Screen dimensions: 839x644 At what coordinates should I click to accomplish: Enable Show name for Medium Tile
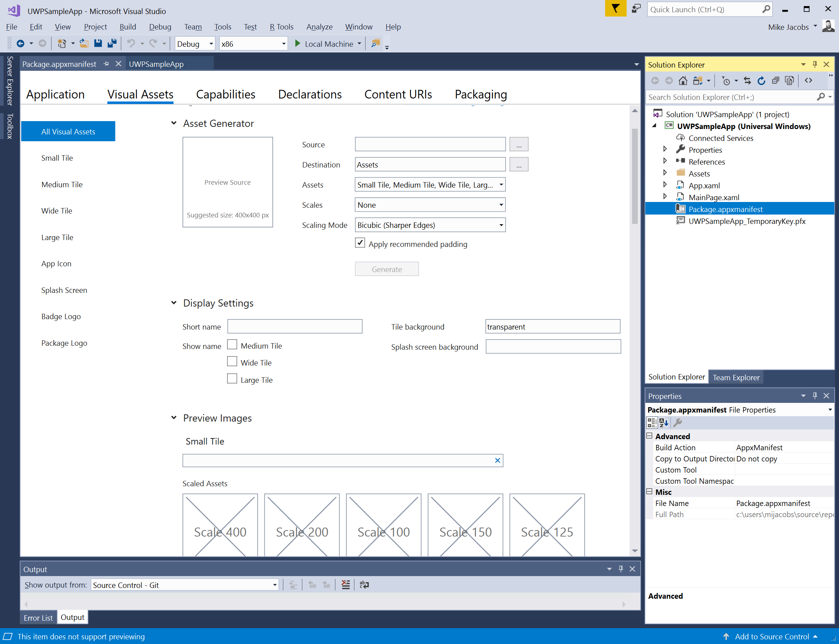pos(232,345)
